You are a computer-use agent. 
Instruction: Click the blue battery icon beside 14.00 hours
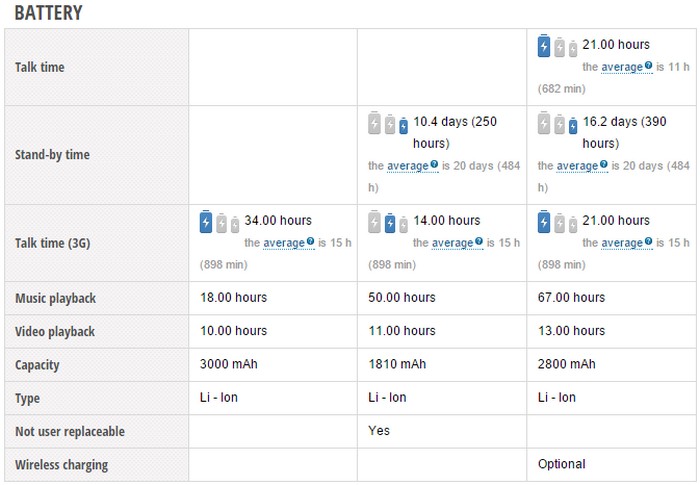click(x=391, y=223)
